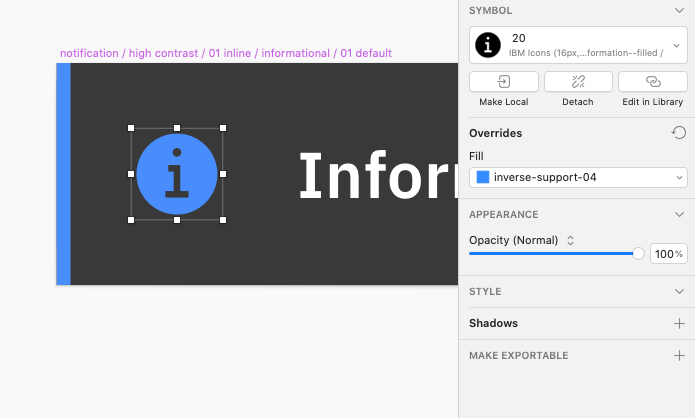
Task: Click the Detach symbol button icon
Action: click(x=578, y=82)
